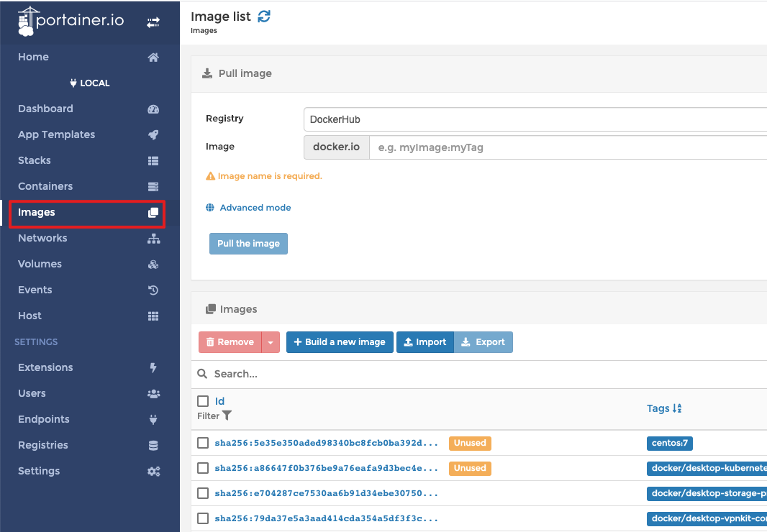The image size is (767, 532).
Task: Toggle the select-all Id checkbox
Action: tap(203, 401)
